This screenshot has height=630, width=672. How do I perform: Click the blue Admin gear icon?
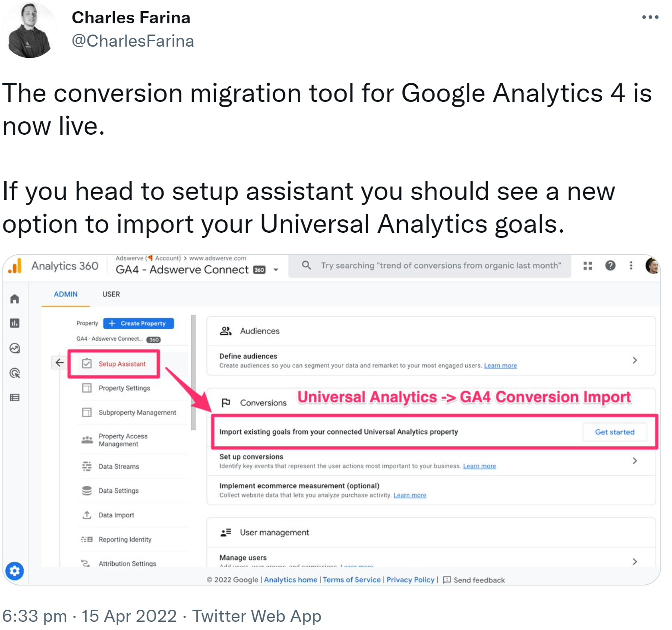[x=15, y=571]
